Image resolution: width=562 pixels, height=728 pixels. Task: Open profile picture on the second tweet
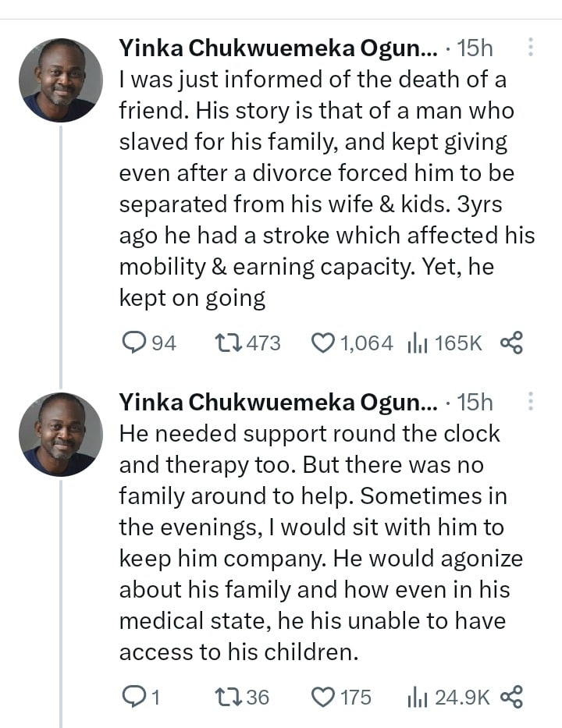61,435
